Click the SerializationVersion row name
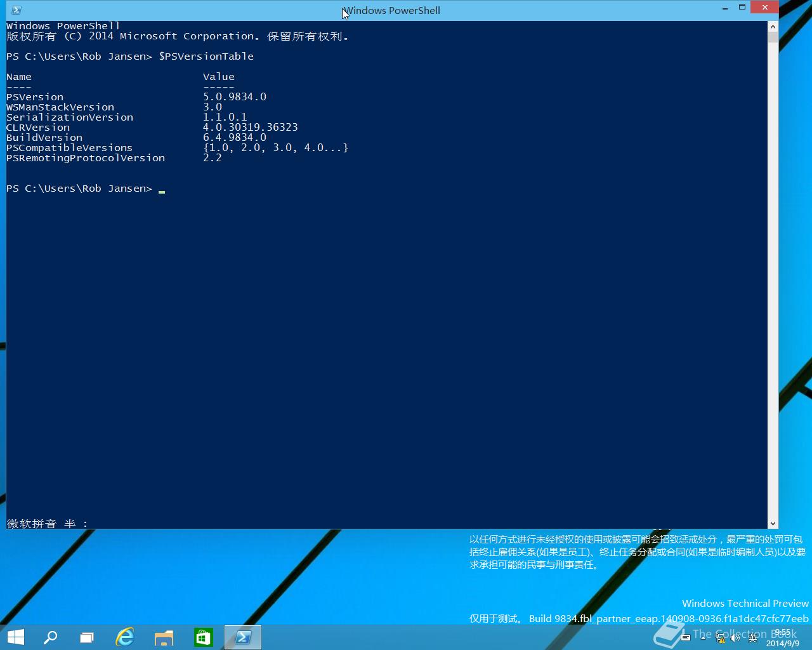Viewport: 812px width, 650px height. coord(70,117)
